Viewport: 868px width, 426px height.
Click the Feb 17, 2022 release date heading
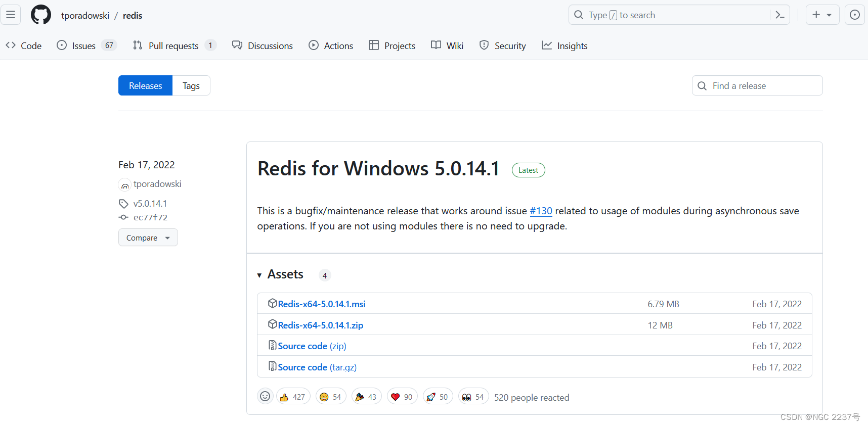point(147,165)
